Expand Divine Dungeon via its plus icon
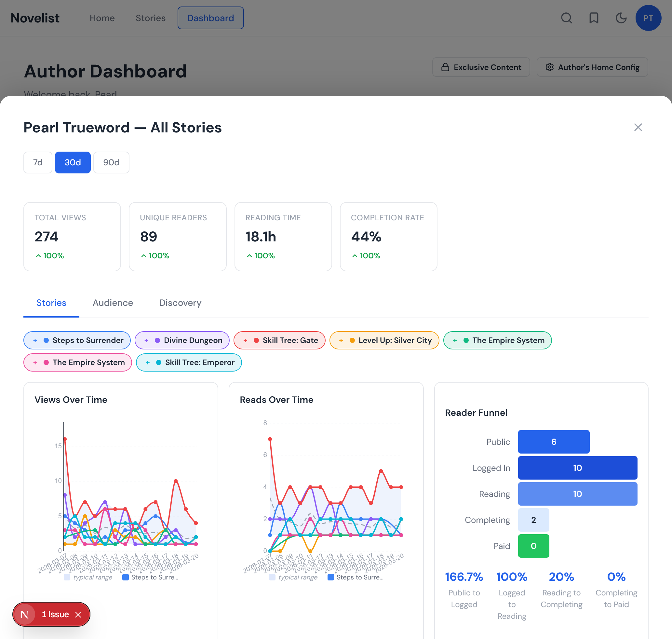 point(146,340)
